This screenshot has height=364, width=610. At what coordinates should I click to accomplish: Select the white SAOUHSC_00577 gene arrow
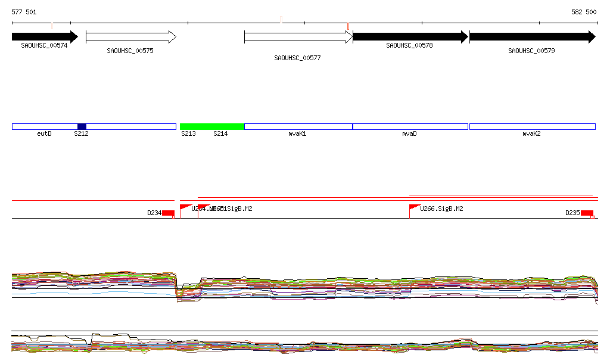[298, 37]
